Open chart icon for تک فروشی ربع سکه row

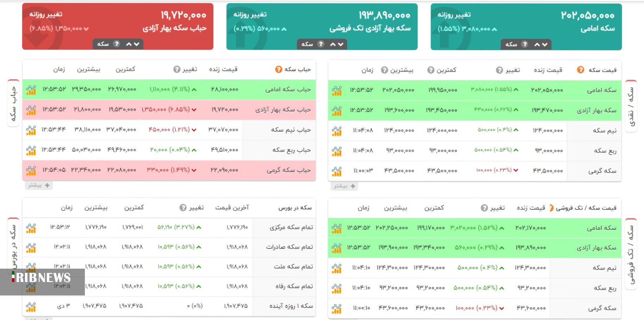coord(337,288)
